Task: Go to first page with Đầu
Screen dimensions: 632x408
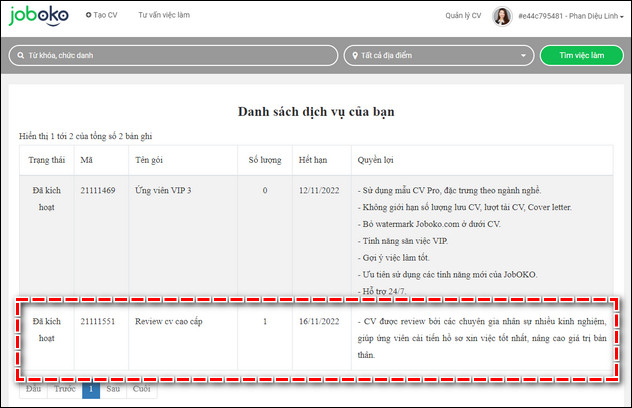Action: [x=34, y=388]
